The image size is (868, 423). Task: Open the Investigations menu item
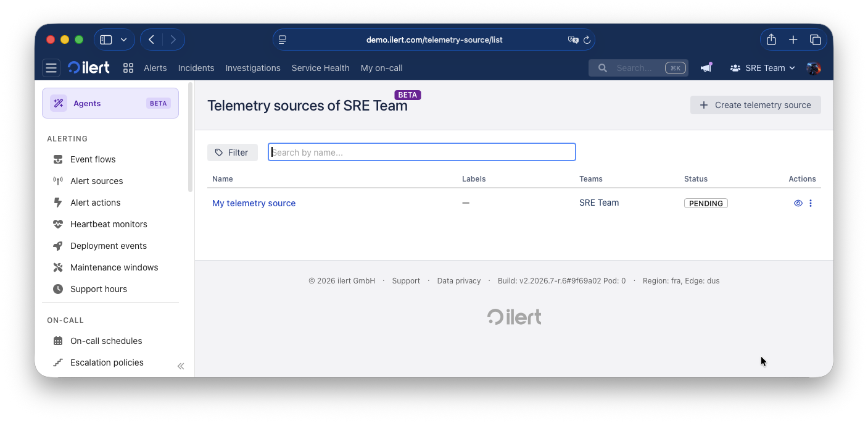pos(253,68)
